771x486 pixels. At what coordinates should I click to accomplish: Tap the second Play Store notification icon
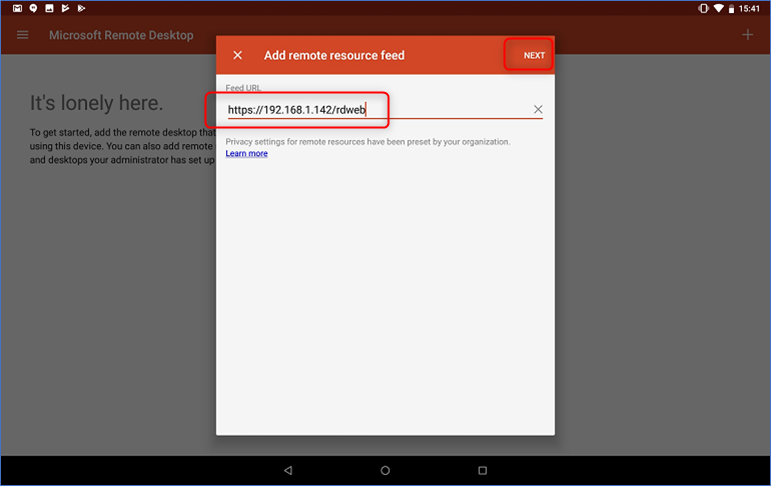point(81,8)
